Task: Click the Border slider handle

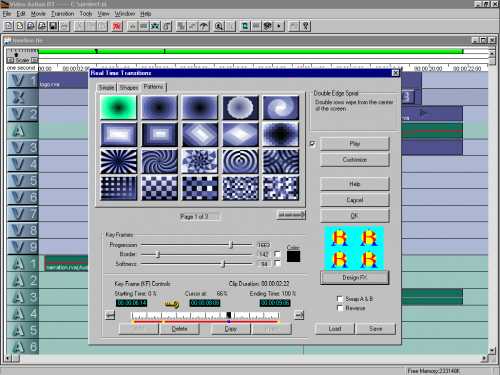Action: (x=158, y=254)
